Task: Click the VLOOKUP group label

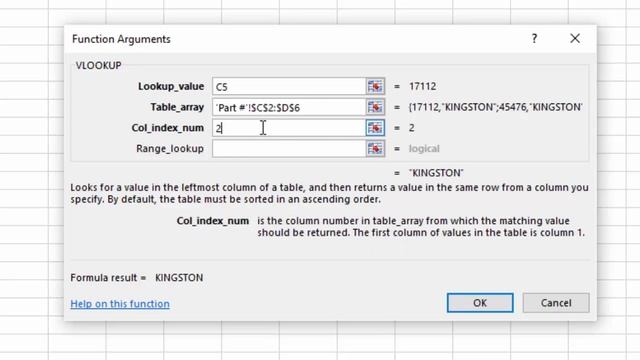Action: pyautogui.click(x=98, y=66)
